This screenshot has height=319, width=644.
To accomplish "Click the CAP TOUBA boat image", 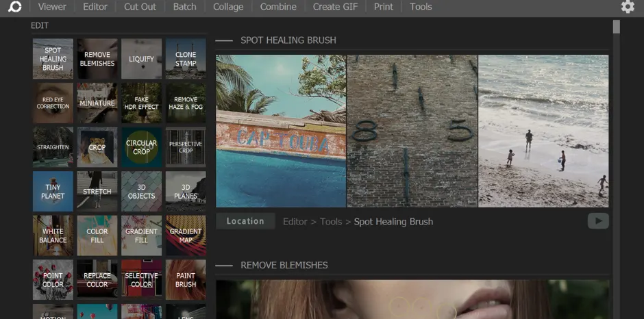I will pos(281,131).
